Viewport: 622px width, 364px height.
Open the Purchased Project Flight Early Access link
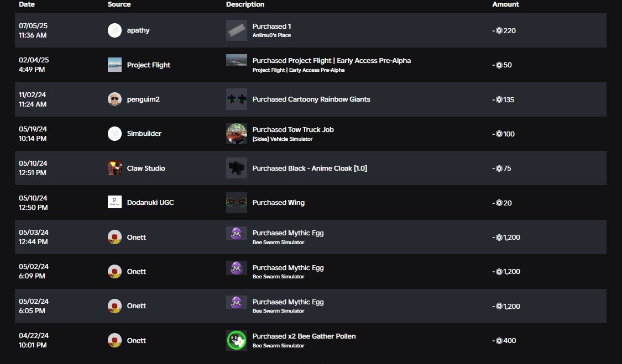click(x=332, y=61)
